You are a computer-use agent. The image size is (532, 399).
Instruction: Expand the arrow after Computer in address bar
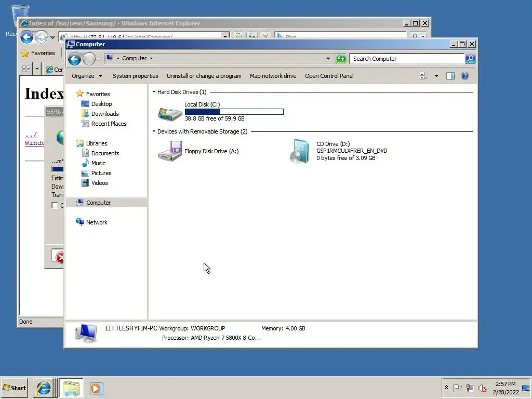pos(151,58)
